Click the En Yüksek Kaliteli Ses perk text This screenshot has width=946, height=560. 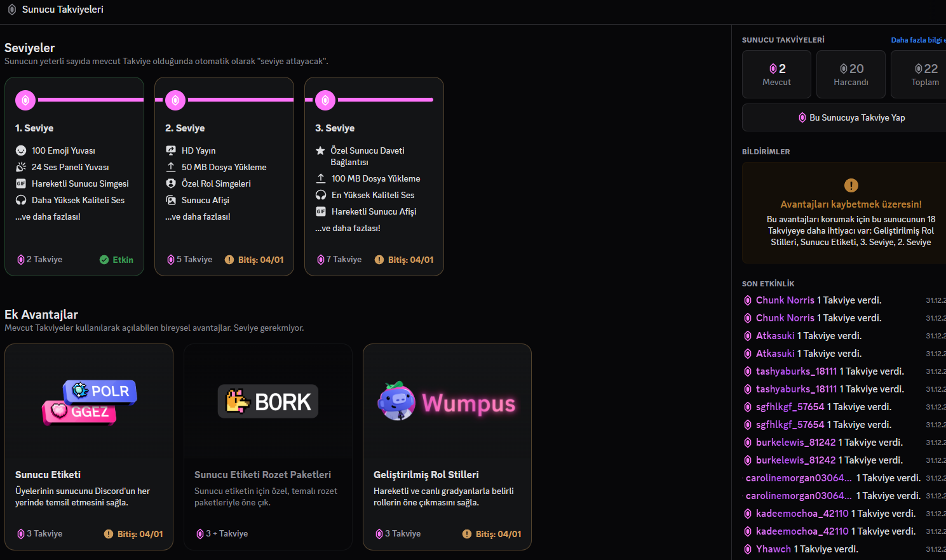click(373, 195)
